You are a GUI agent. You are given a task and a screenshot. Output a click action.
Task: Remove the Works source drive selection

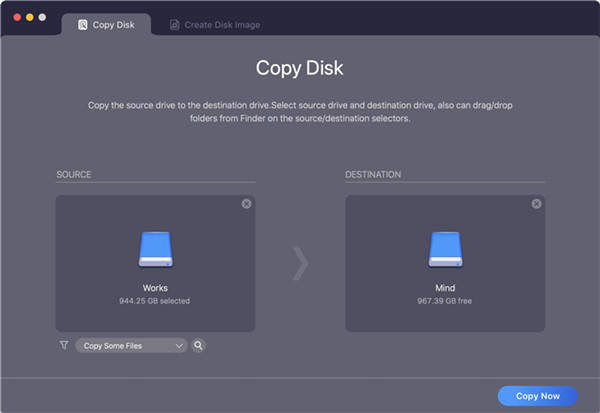tap(246, 204)
